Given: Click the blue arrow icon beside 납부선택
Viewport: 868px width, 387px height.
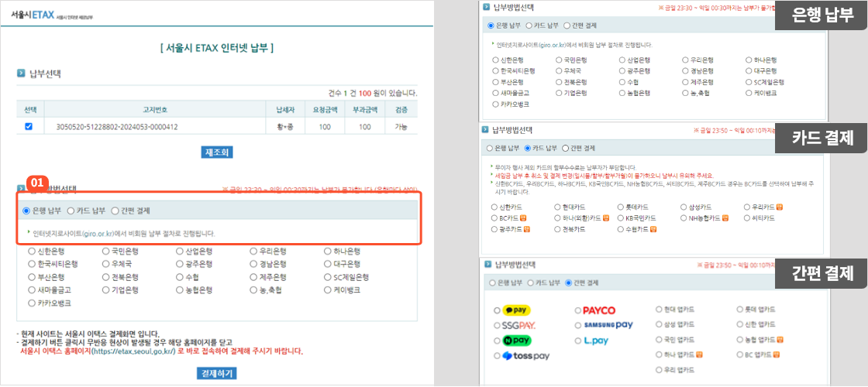Looking at the screenshot, I should pyautogui.click(x=21, y=73).
